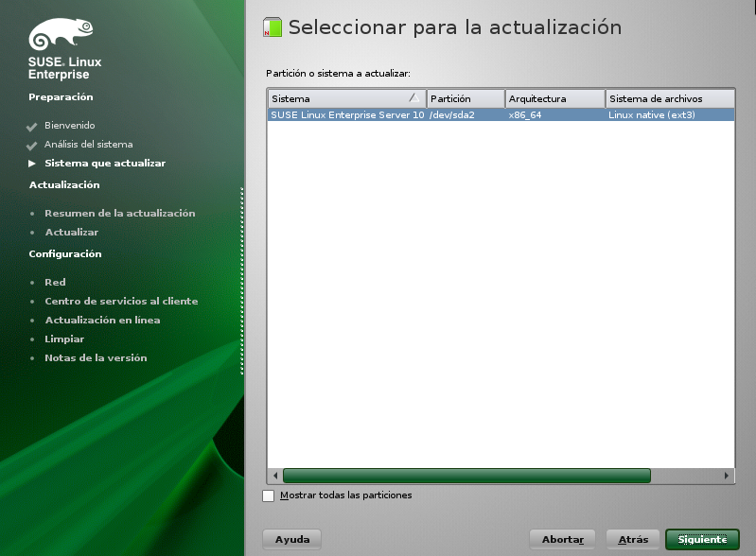Image resolution: width=756 pixels, height=556 pixels.
Task: Open the Ayuda help button
Action: pyautogui.click(x=291, y=539)
